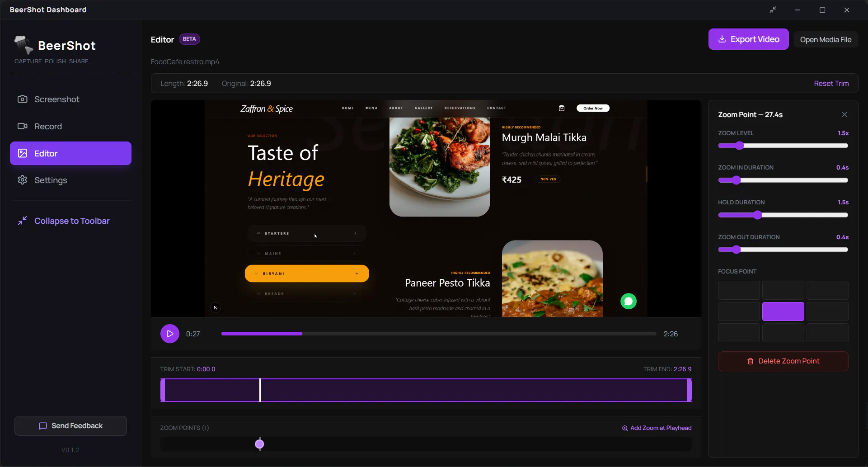Click Open Media File
This screenshot has height=467, width=868.
[826, 39]
